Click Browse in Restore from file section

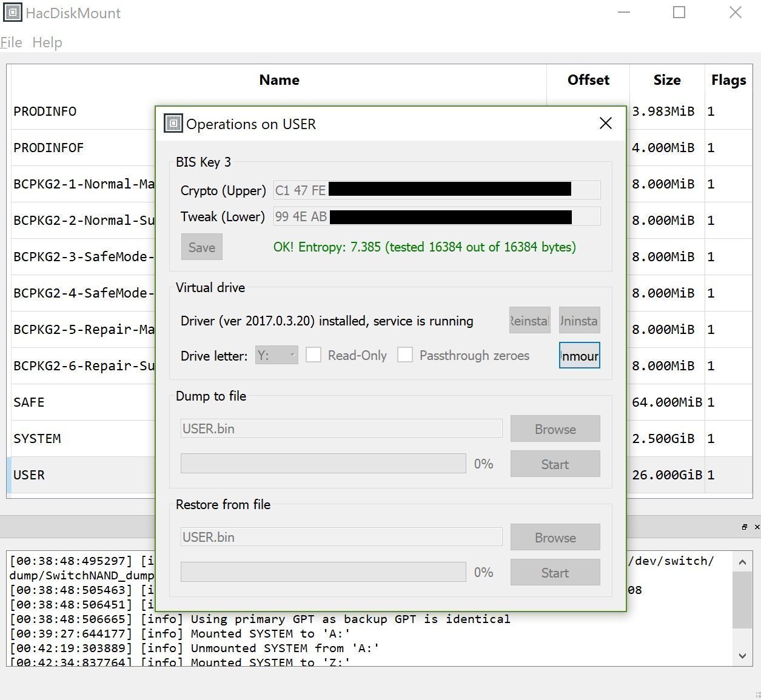[x=555, y=538]
